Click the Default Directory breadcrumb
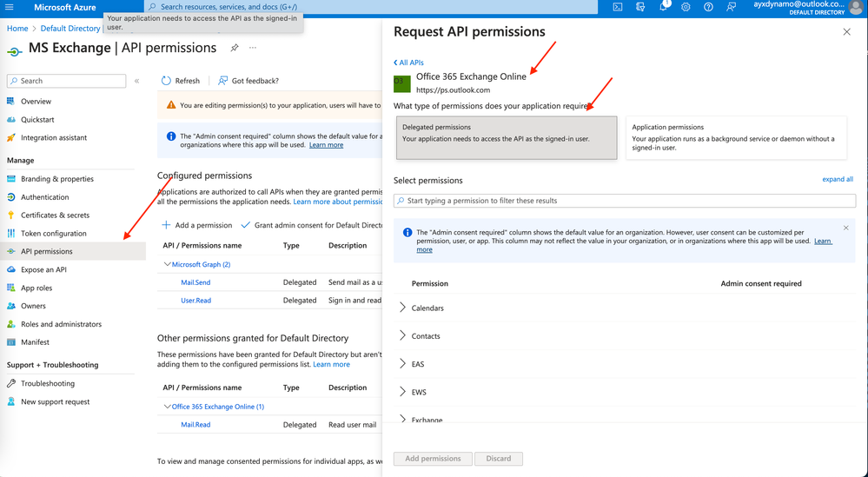 [70, 28]
